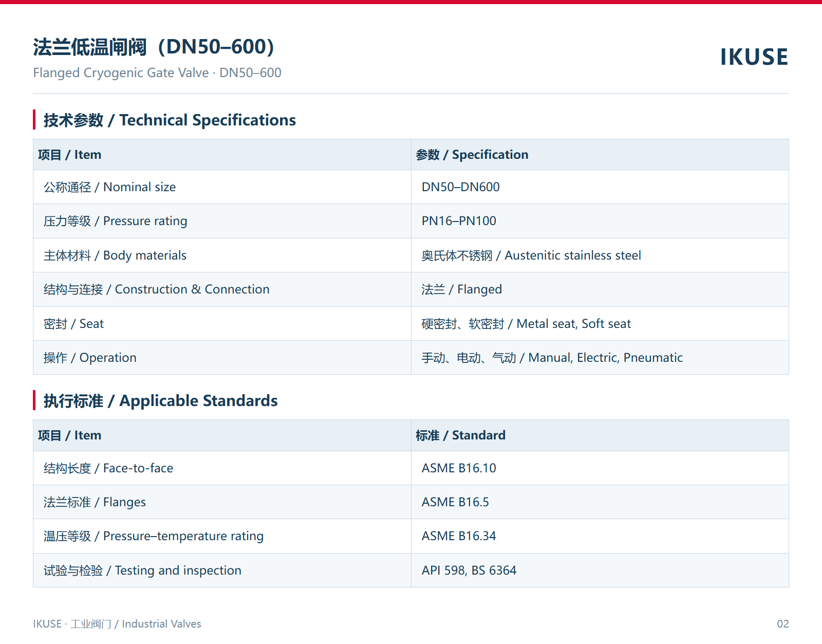Select the '操作 / Operation' row label

click(x=90, y=358)
